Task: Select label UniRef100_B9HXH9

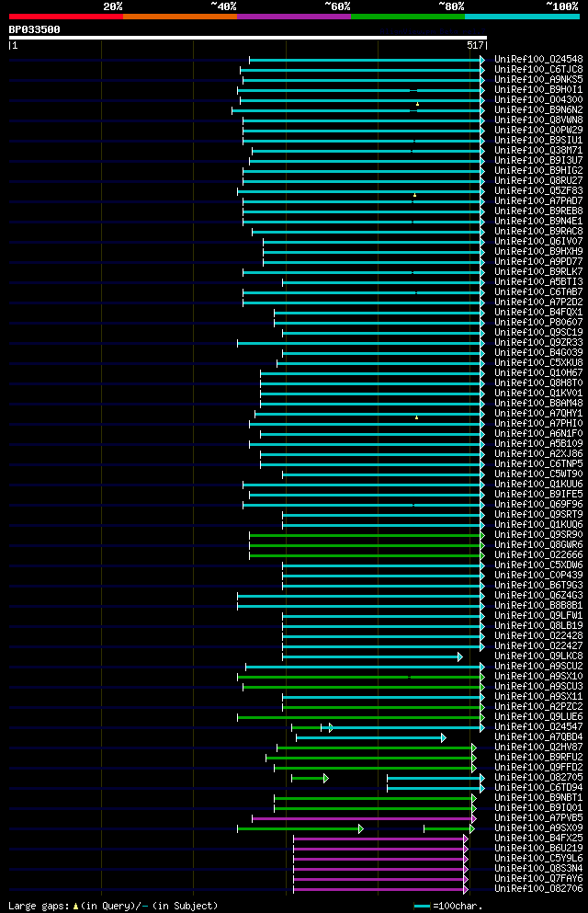Action: coord(538,252)
